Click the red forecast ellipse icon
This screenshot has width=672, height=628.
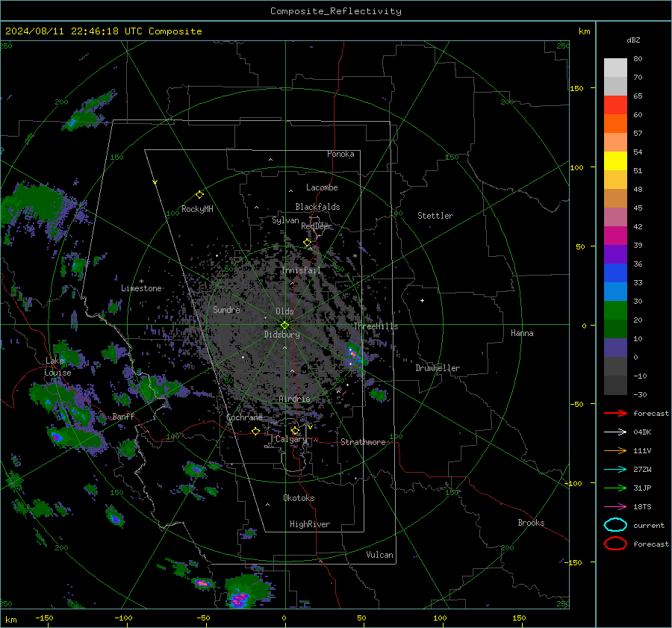[615, 544]
